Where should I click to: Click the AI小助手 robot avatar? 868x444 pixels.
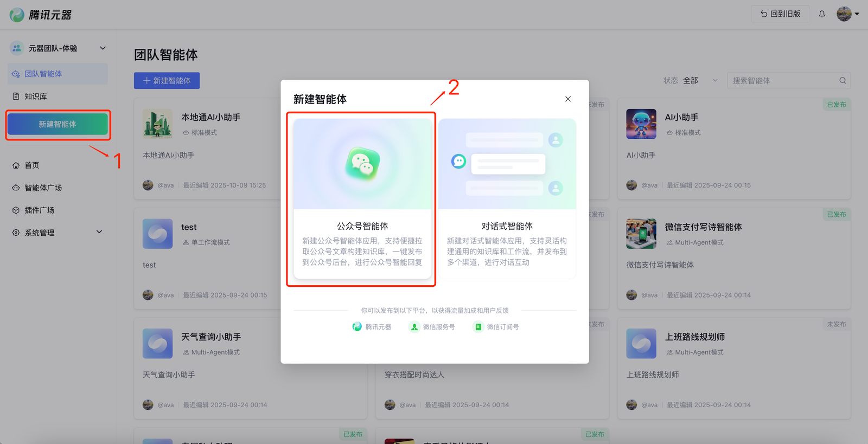click(641, 124)
